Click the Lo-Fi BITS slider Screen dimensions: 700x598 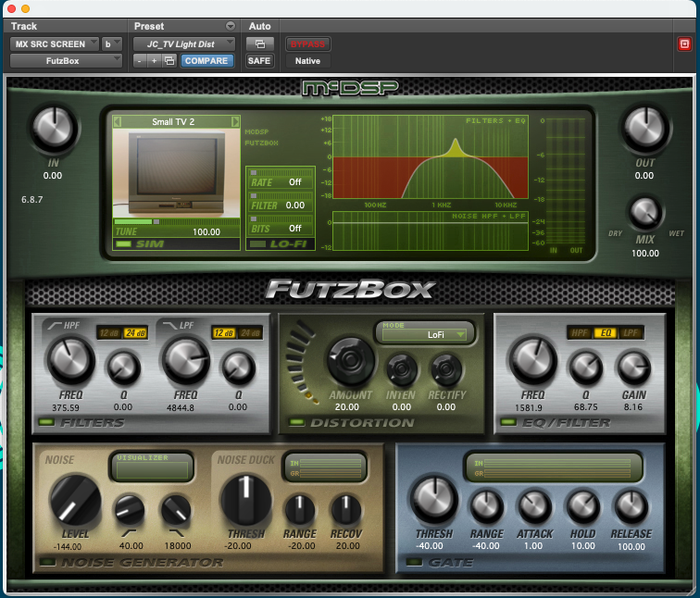[281, 218]
